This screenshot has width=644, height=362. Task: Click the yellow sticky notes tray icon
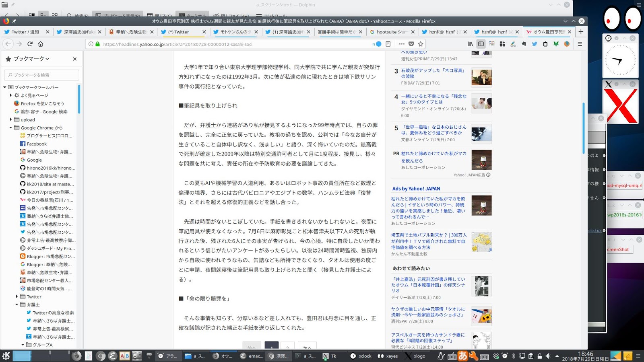click(x=627, y=356)
